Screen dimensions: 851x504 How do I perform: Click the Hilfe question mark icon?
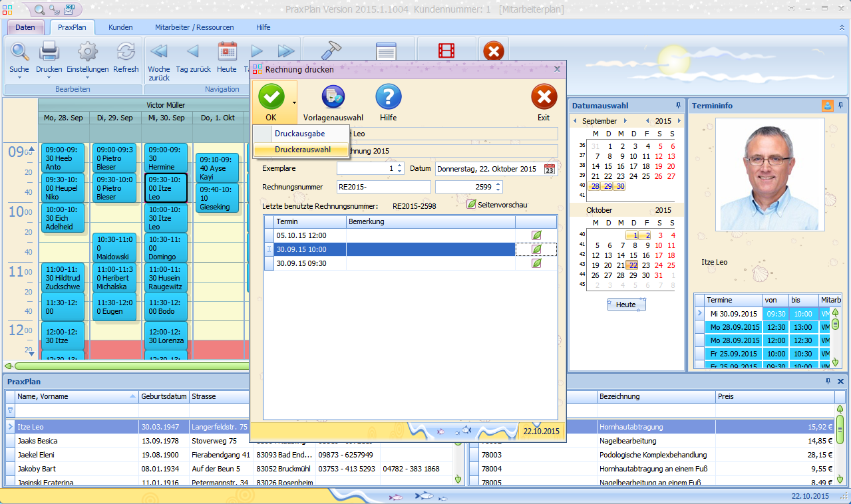[389, 98]
